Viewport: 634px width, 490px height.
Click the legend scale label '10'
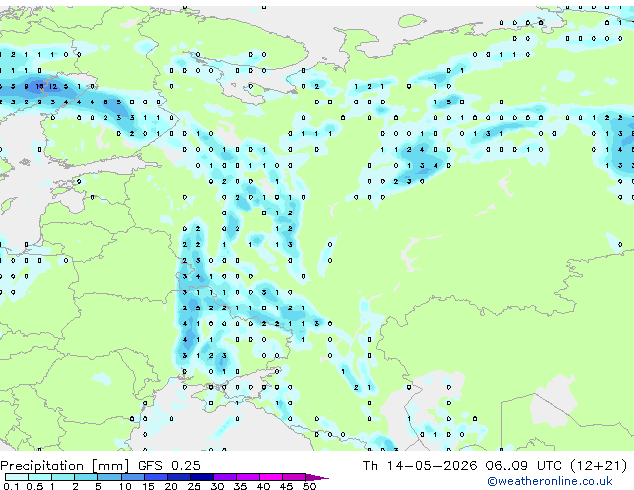pos(125,486)
